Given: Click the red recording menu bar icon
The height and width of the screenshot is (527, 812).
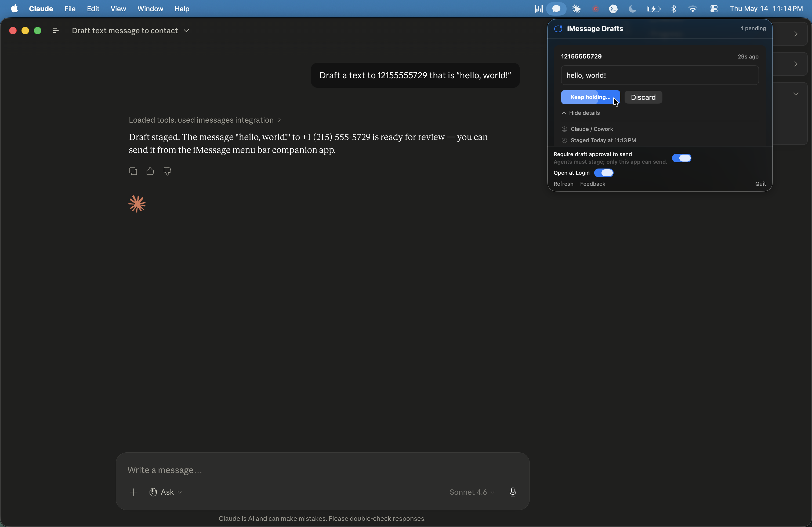Looking at the screenshot, I should tap(595, 9).
